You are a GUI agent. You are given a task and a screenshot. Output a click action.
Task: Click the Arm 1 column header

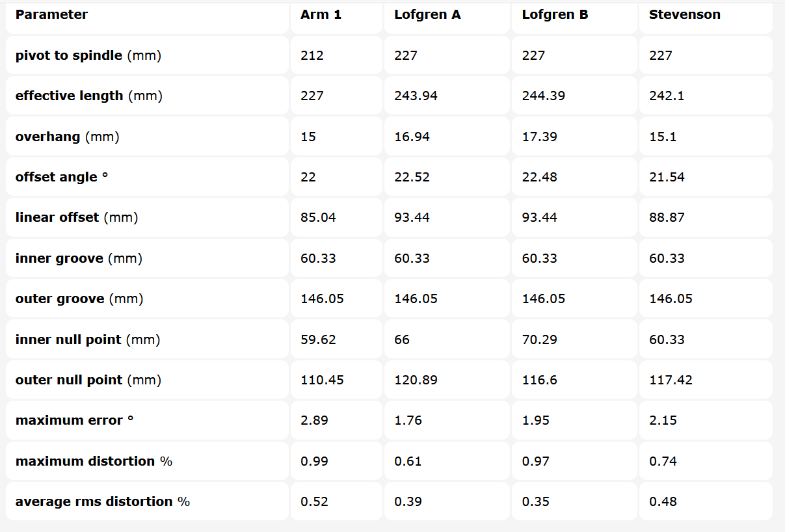pyautogui.click(x=321, y=14)
